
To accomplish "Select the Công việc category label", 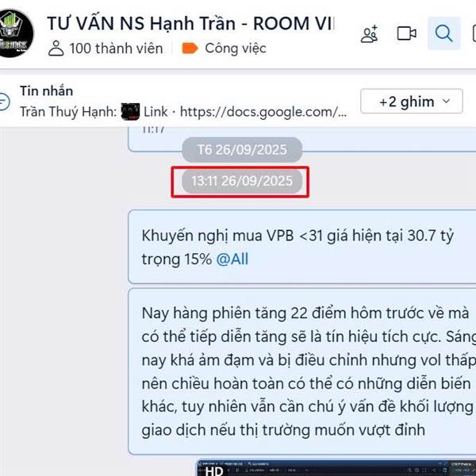I will (236, 48).
